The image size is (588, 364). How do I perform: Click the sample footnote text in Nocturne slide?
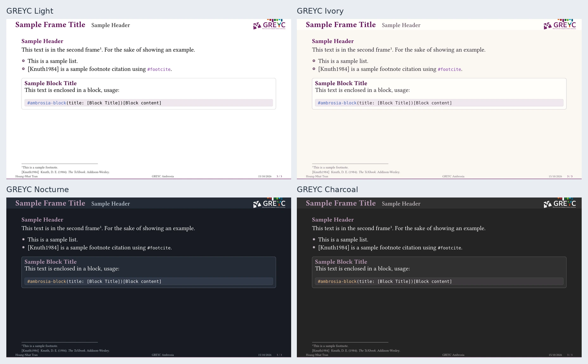click(x=40, y=346)
